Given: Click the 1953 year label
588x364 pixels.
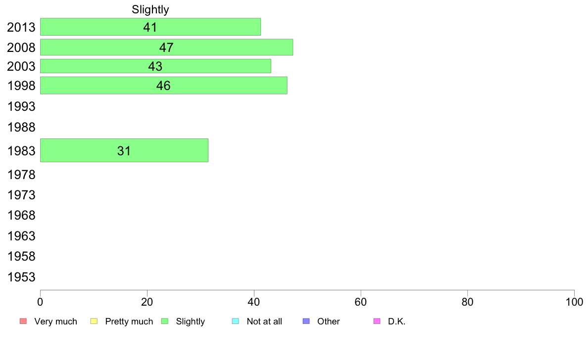Looking at the screenshot, I should coord(21,277).
